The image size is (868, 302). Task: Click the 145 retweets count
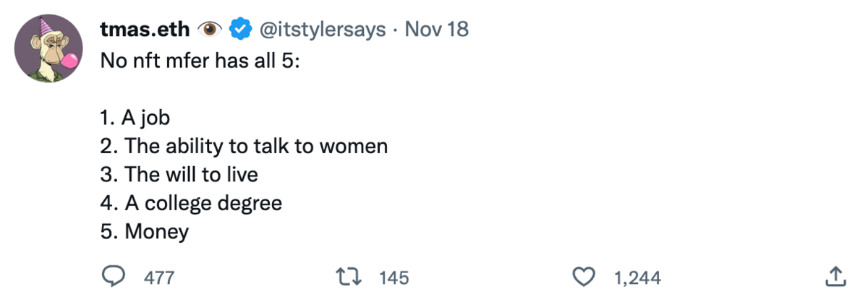coord(394,277)
